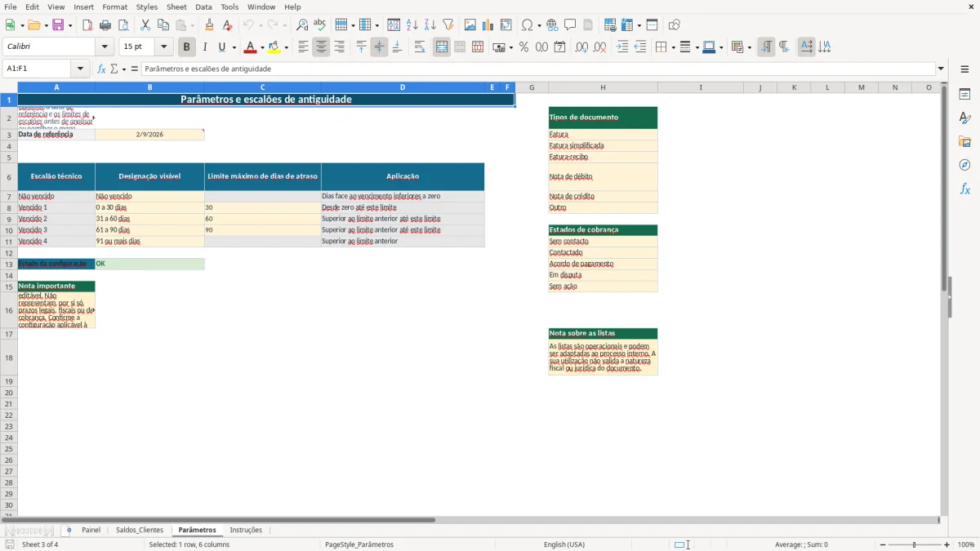Click zoom in plus button
The height and width of the screenshot is (551, 980).
point(947,544)
